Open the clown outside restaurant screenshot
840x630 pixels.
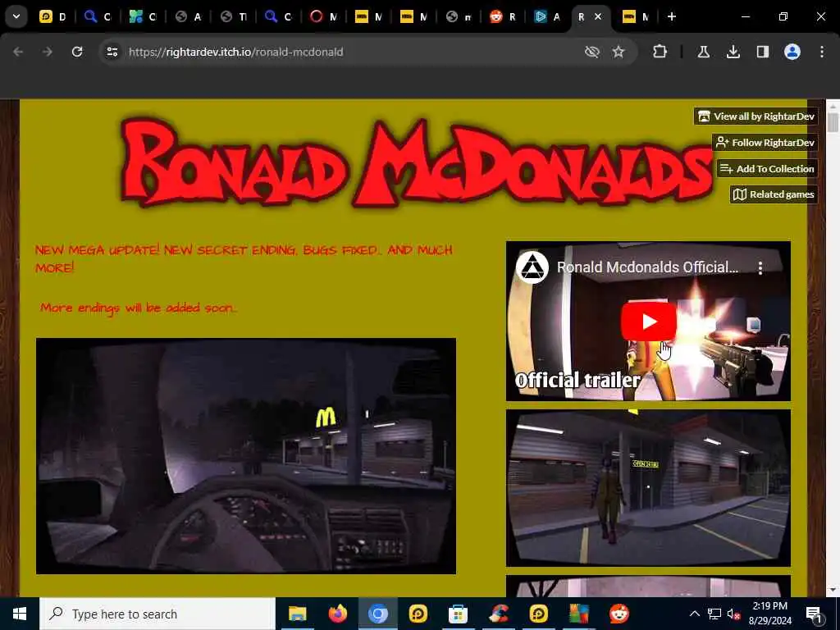648,488
